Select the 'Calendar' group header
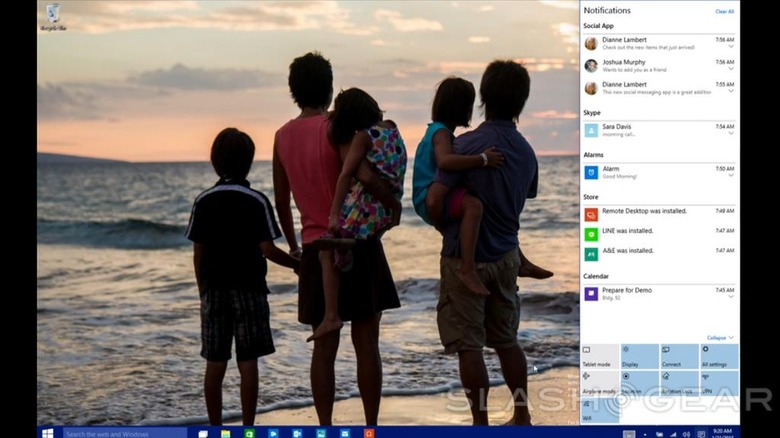The height and width of the screenshot is (438, 780). pyautogui.click(x=596, y=276)
